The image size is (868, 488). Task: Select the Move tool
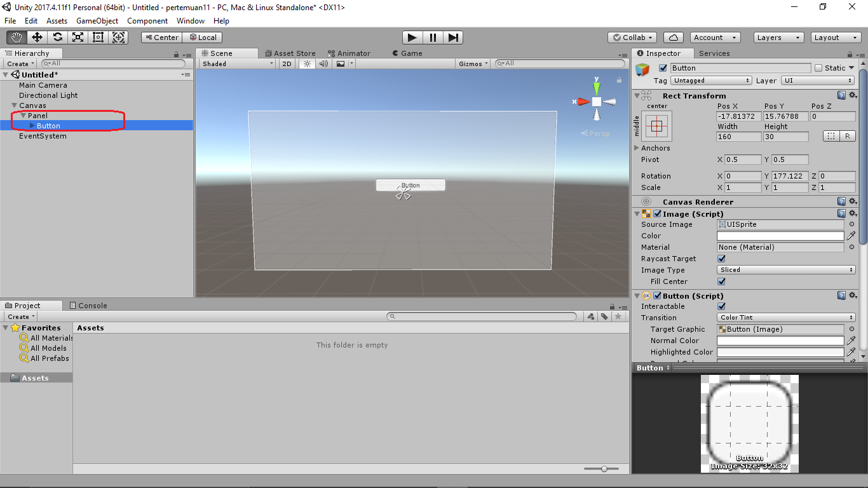tap(37, 37)
